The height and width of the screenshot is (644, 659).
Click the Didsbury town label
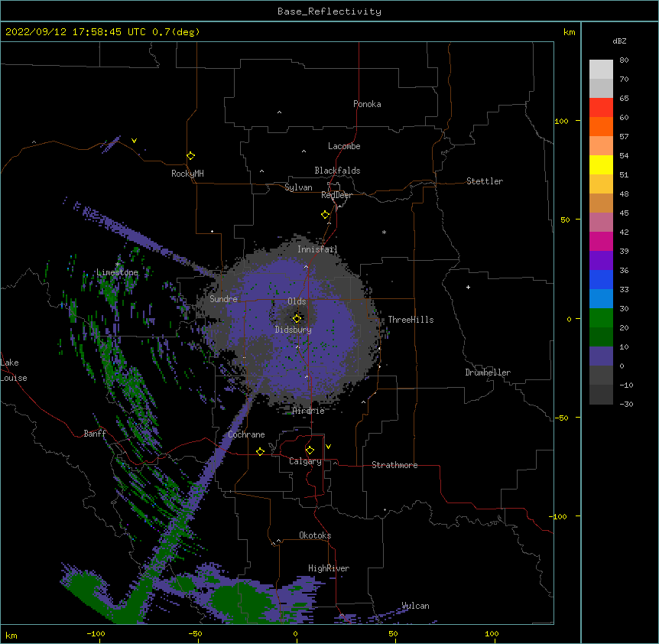[293, 330]
